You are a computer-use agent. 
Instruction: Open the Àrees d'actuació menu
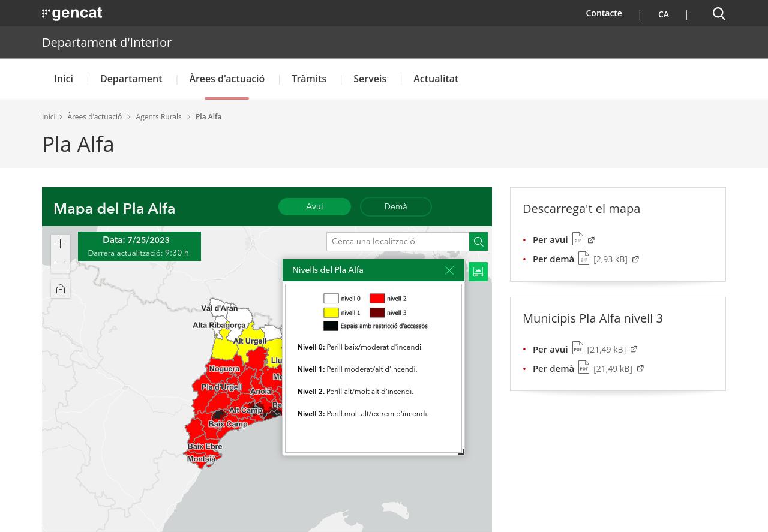click(x=227, y=79)
